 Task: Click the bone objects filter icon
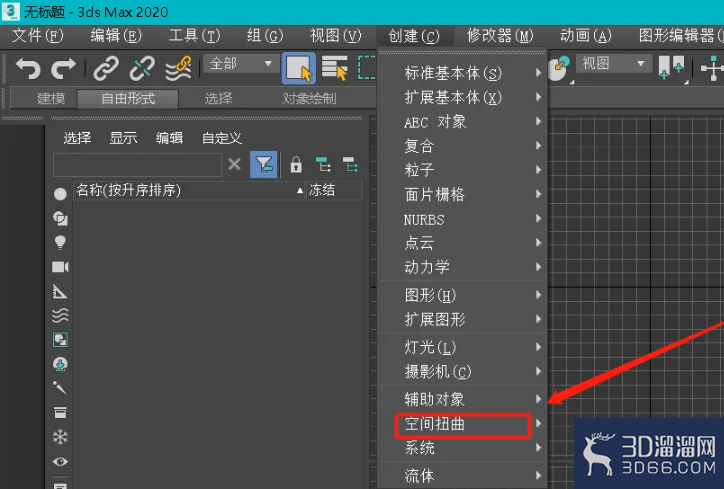[x=60, y=388]
